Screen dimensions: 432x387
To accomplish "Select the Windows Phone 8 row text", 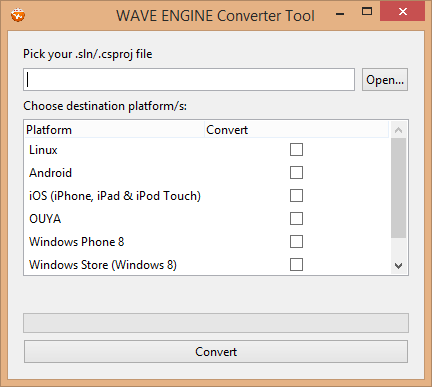I will (x=77, y=242).
